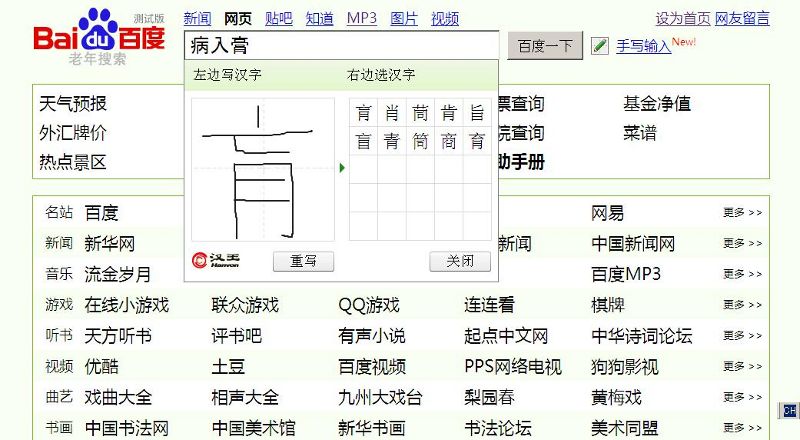Open the 图片 tab
The image size is (800, 440).
click(404, 19)
